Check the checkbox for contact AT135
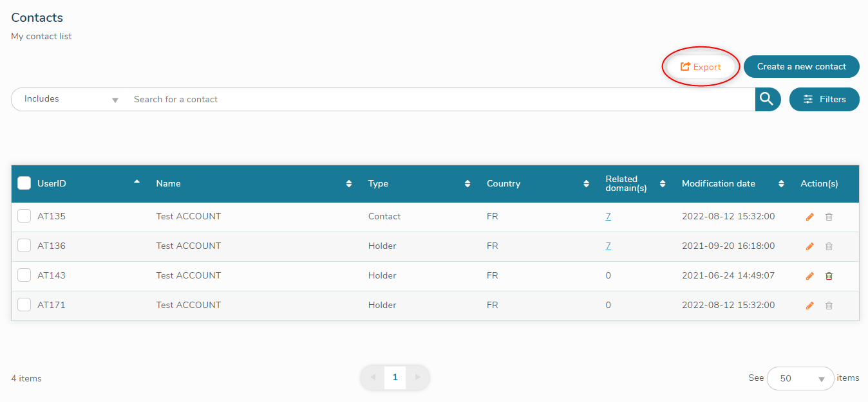Screen dimensions: 868x402 24,216
